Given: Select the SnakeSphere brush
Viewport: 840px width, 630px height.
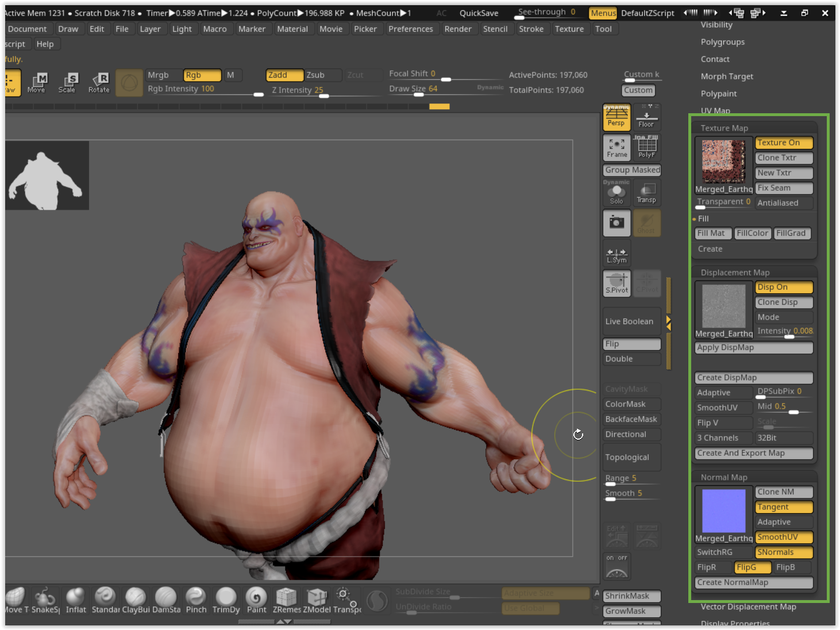Looking at the screenshot, I should pyautogui.click(x=45, y=600).
